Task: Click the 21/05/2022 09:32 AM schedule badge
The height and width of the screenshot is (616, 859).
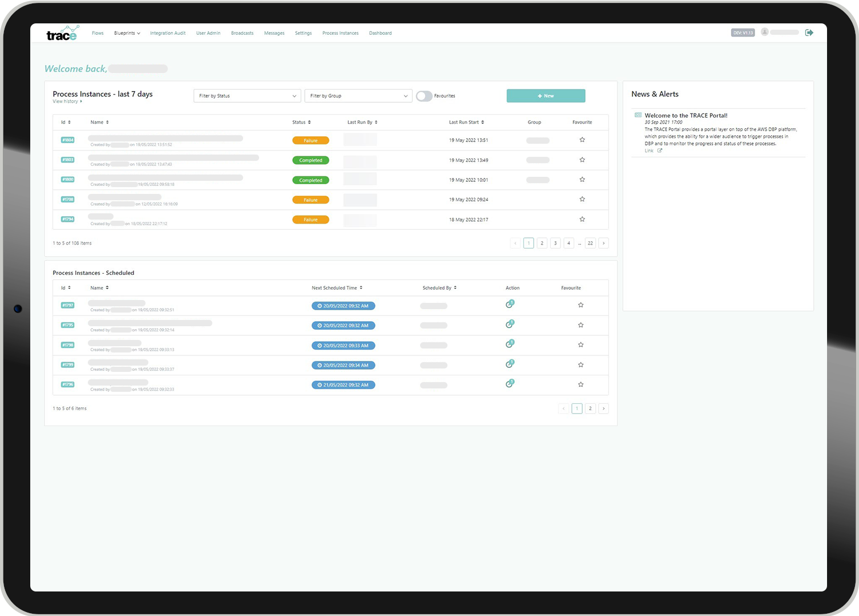Action: [x=343, y=385]
